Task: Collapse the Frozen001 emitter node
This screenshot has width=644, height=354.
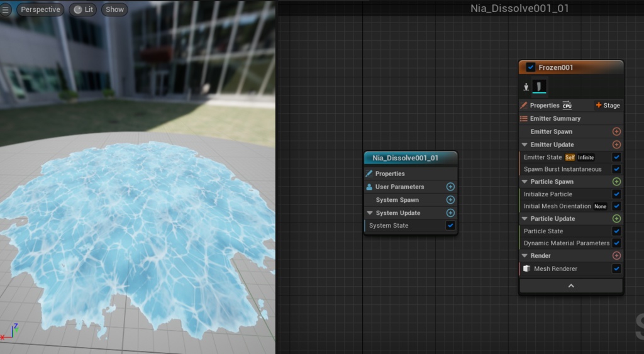Action: [571, 286]
